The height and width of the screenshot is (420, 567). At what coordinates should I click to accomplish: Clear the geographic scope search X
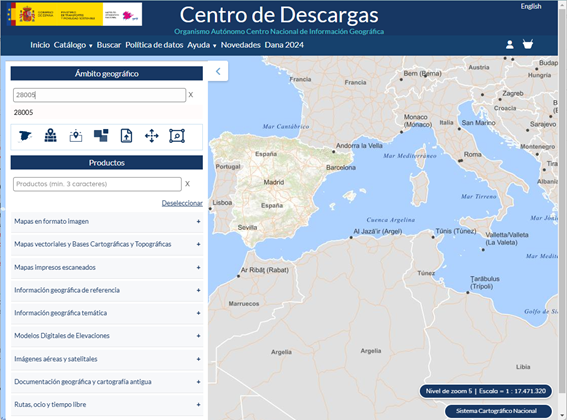click(x=191, y=95)
